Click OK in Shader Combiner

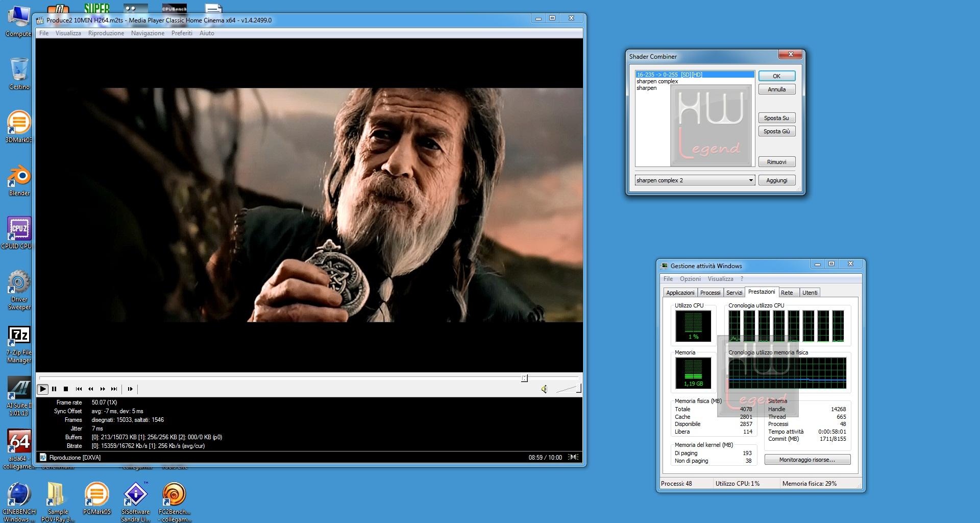[x=776, y=76]
